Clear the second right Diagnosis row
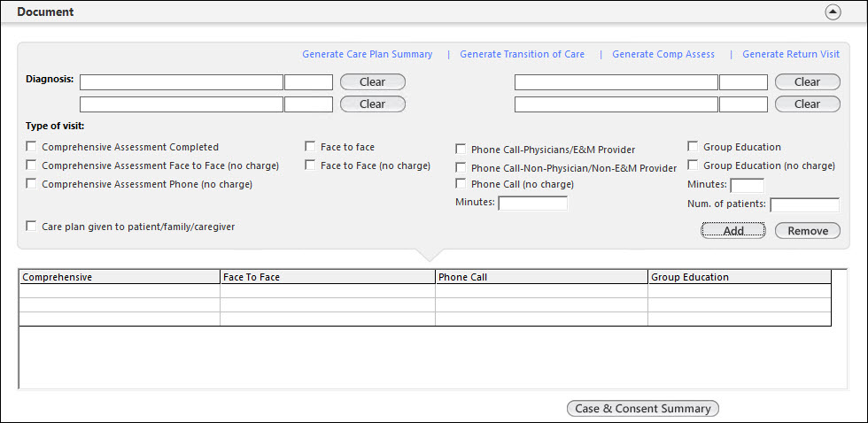The width and height of the screenshot is (868, 423). click(808, 104)
